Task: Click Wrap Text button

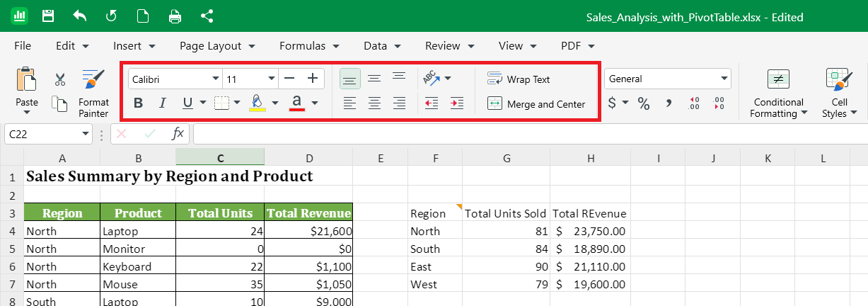Action: point(519,79)
